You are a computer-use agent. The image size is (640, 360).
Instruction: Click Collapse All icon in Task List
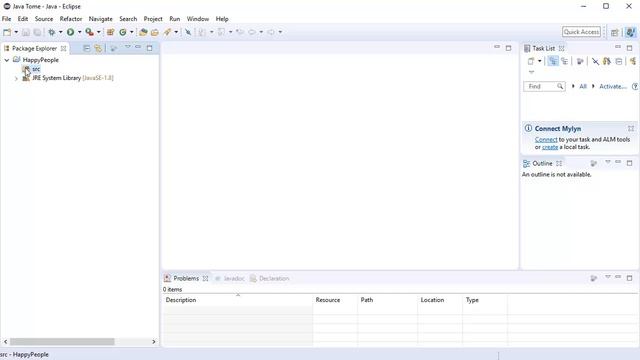619,61
